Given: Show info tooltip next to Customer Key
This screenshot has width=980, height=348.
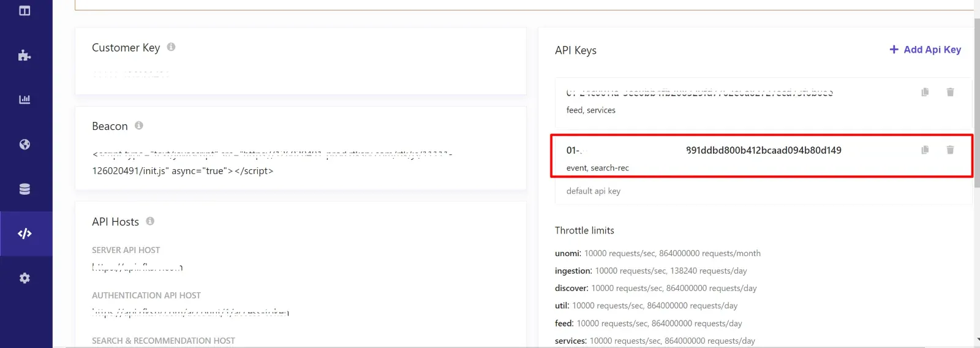Looking at the screenshot, I should [x=171, y=47].
